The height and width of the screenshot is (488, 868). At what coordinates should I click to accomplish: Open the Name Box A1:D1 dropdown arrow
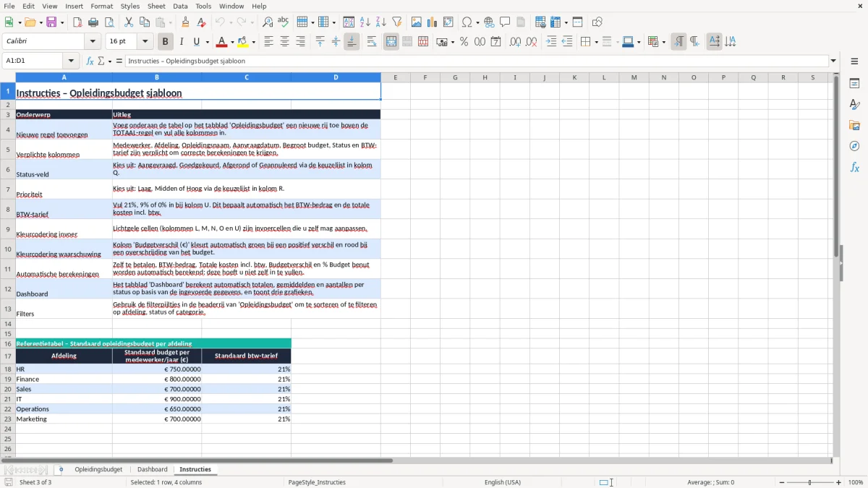click(x=71, y=61)
